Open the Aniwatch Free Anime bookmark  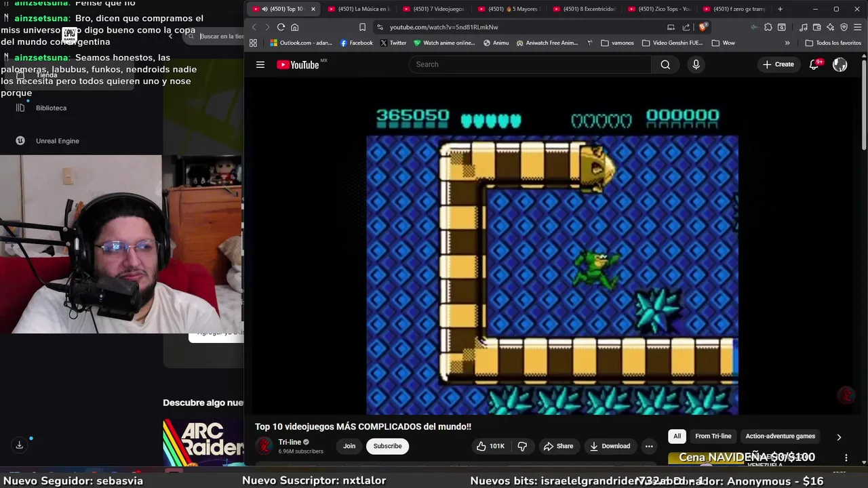(547, 43)
